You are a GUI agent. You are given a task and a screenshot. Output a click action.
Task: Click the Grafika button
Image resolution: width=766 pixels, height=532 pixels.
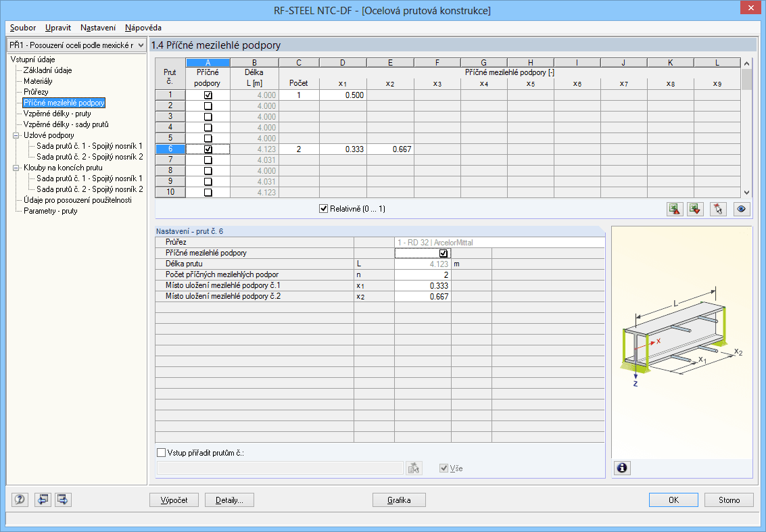(x=399, y=500)
